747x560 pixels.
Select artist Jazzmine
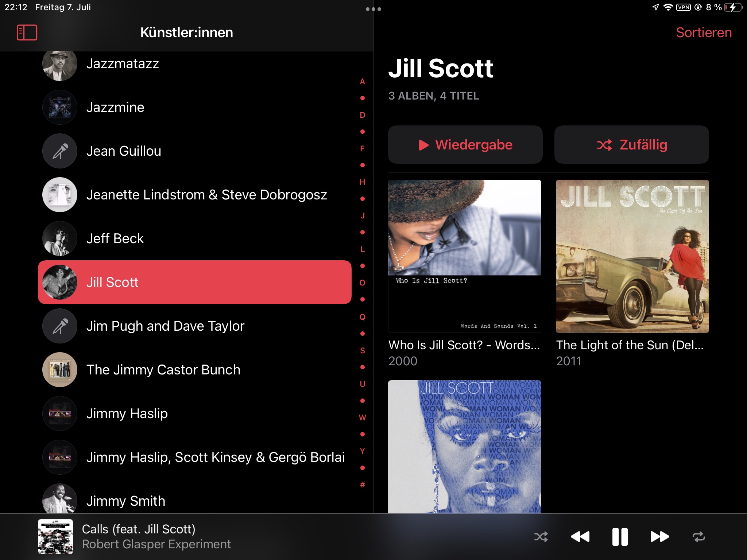(x=195, y=107)
